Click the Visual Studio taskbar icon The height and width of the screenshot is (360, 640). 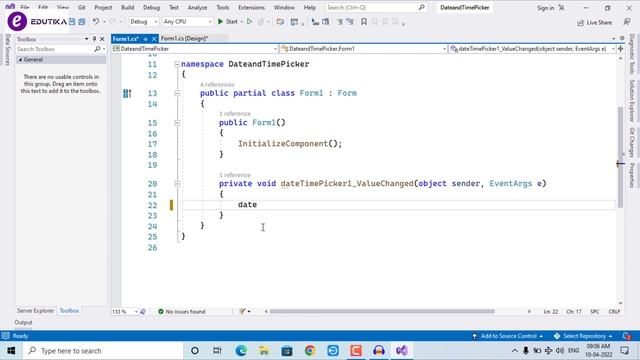click(x=402, y=351)
